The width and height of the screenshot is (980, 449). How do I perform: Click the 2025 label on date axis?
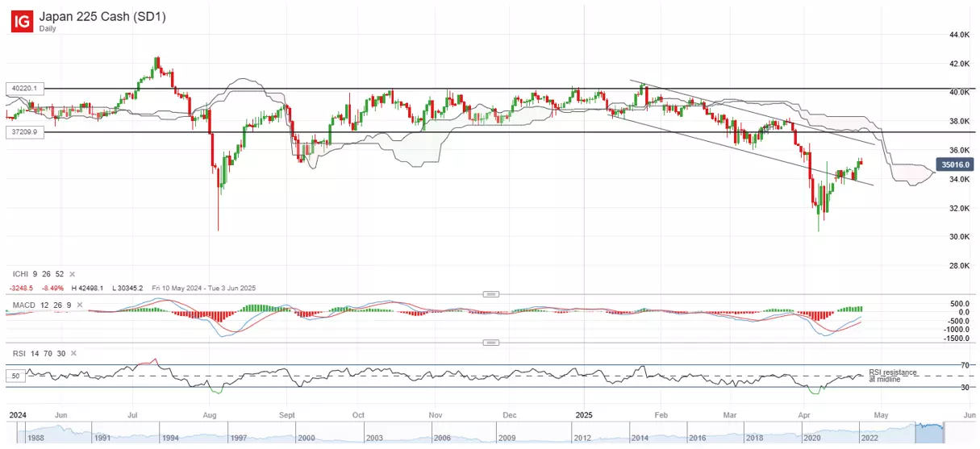click(x=584, y=414)
